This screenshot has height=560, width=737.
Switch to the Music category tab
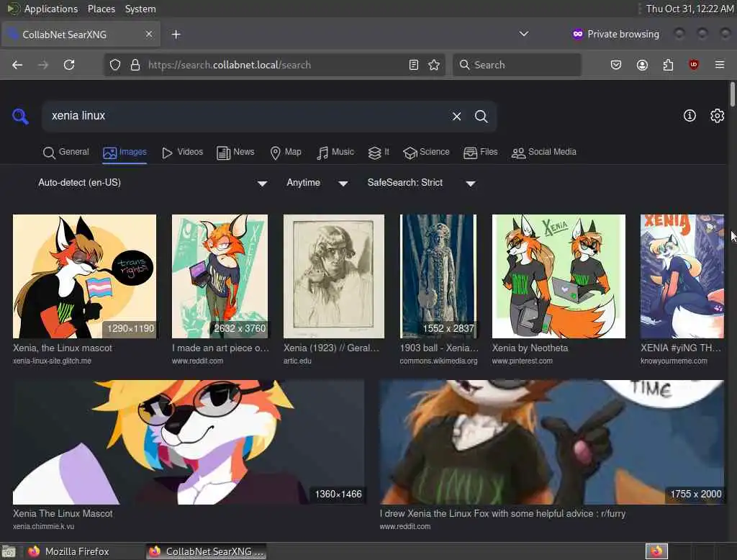coord(335,153)
